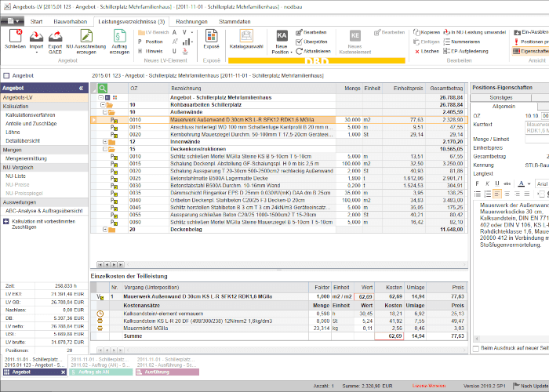Switch to Rechnungen tab
Screen dimensions: 549x392
191,22
